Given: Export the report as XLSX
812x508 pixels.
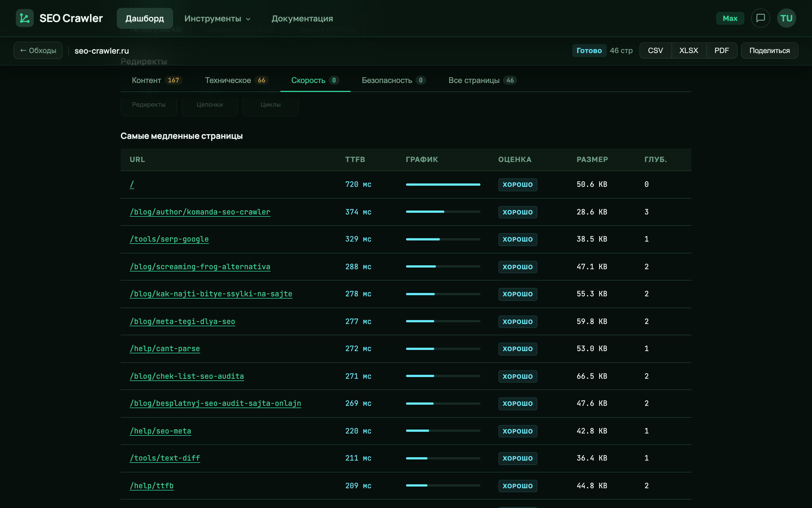Looking at the screenshot, I should pos(689,51).
